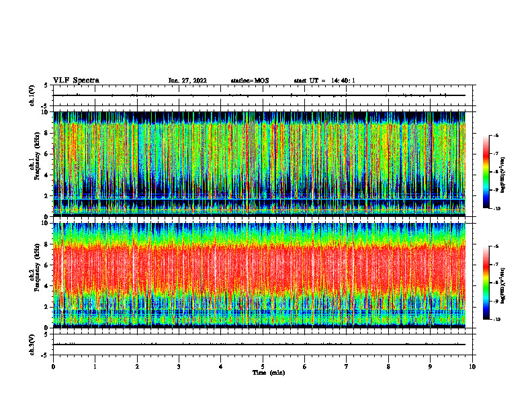Screen dimensions: 532x411
Task: Click time axis tick label "4"
Action: tap(221, 367)
